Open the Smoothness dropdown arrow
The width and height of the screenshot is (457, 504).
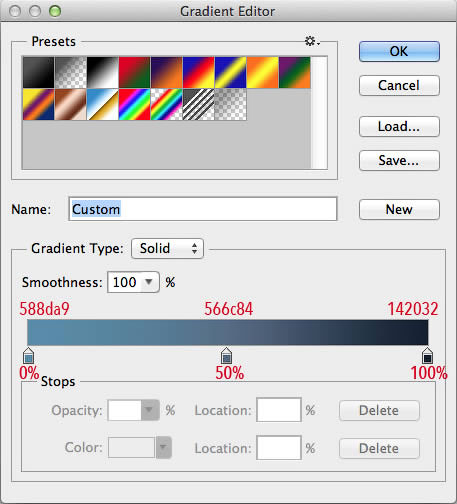click(x=149, y=282)
